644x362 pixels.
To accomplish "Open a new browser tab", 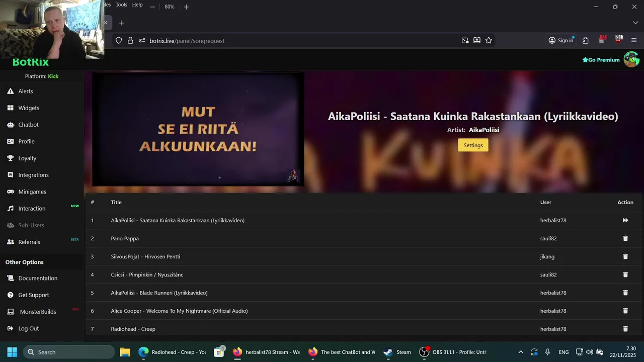I will pyautogui.click(x=121, y=23).
